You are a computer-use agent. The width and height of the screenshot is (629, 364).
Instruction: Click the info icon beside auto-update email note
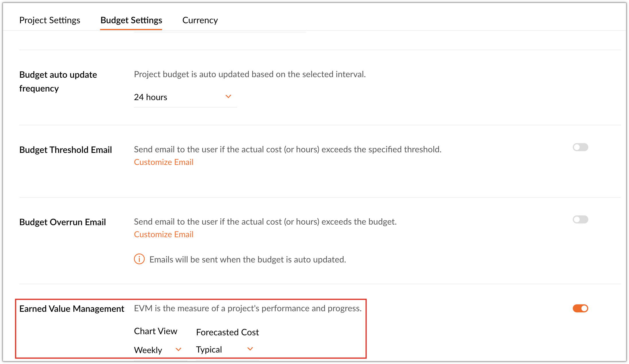tap(139, 259)
